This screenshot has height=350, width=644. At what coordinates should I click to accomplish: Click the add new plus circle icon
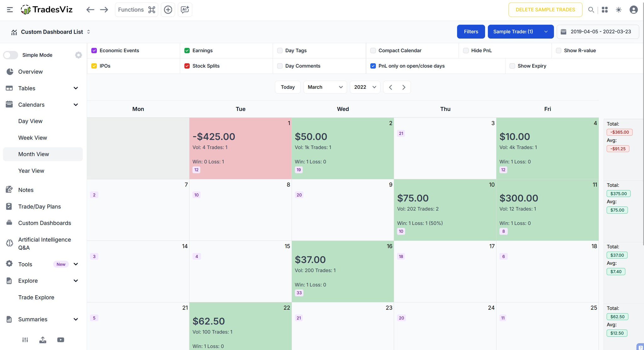(x=168, y=10)
